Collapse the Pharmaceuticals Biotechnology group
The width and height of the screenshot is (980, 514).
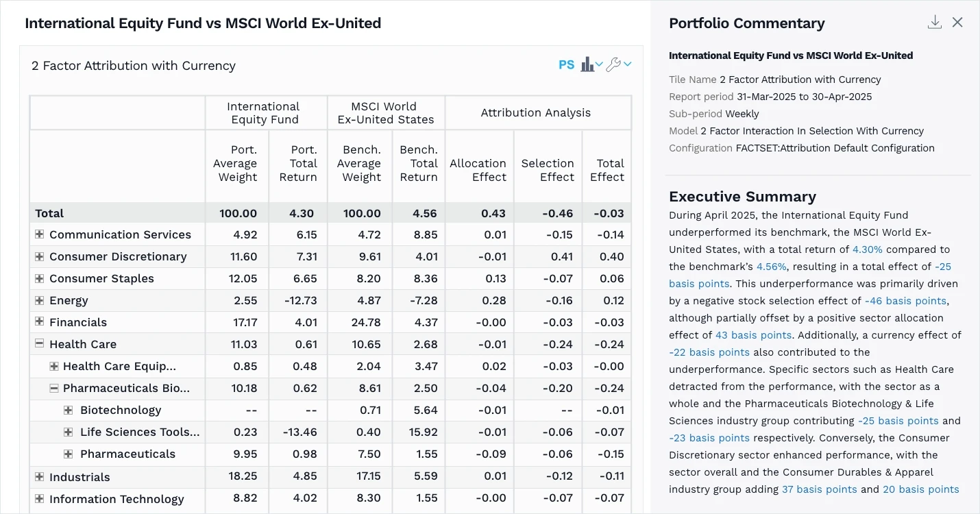[x=53, y=388]
